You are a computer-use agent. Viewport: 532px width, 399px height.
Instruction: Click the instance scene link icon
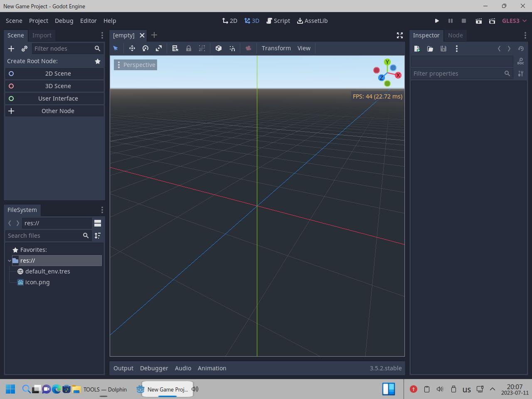click(25, 49)
